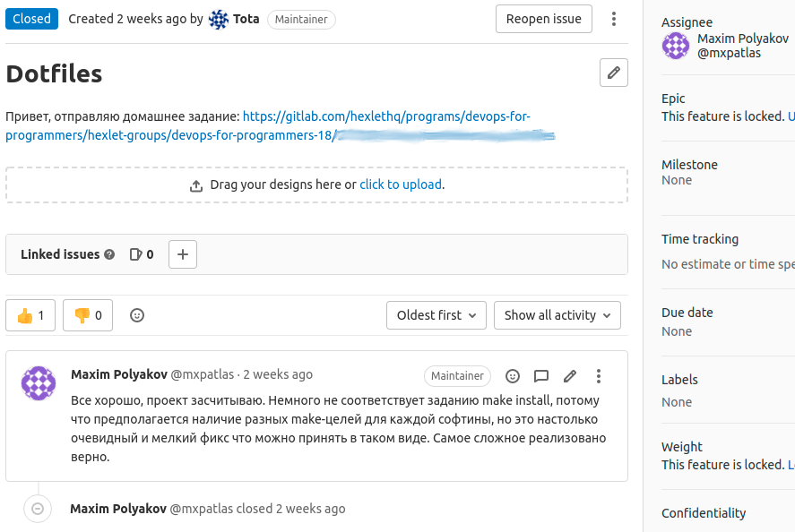Edit Maxim Polyakov's comment with pencil icon
The height and width of the screenshot is (532, 795).
(x=570, y=376)
